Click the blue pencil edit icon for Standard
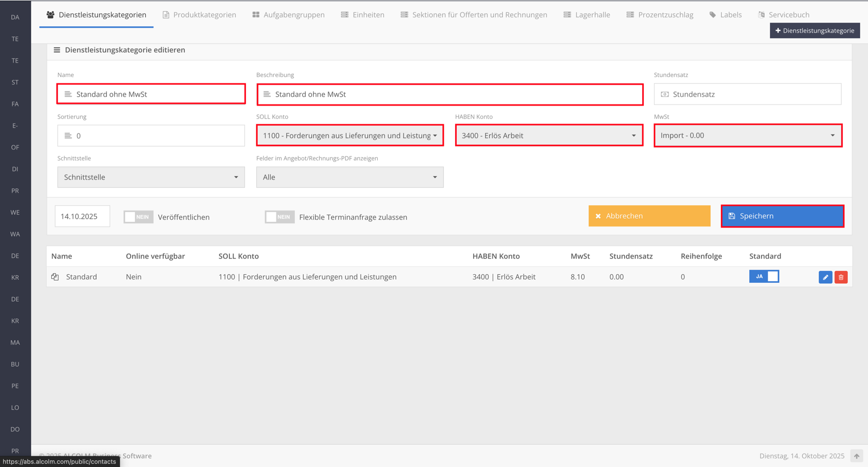The height and width of the screenshot is (467, 868). click(x=825, y=277)
